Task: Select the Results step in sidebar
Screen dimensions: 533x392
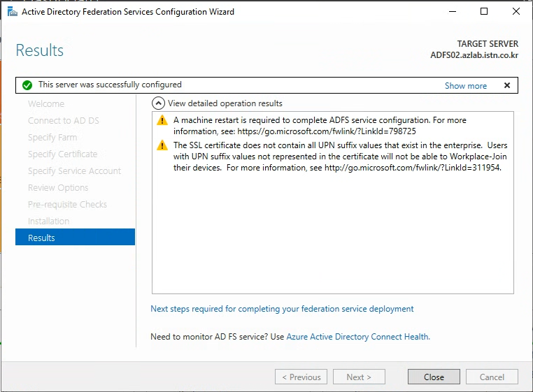Action: (x=75, y=237)
